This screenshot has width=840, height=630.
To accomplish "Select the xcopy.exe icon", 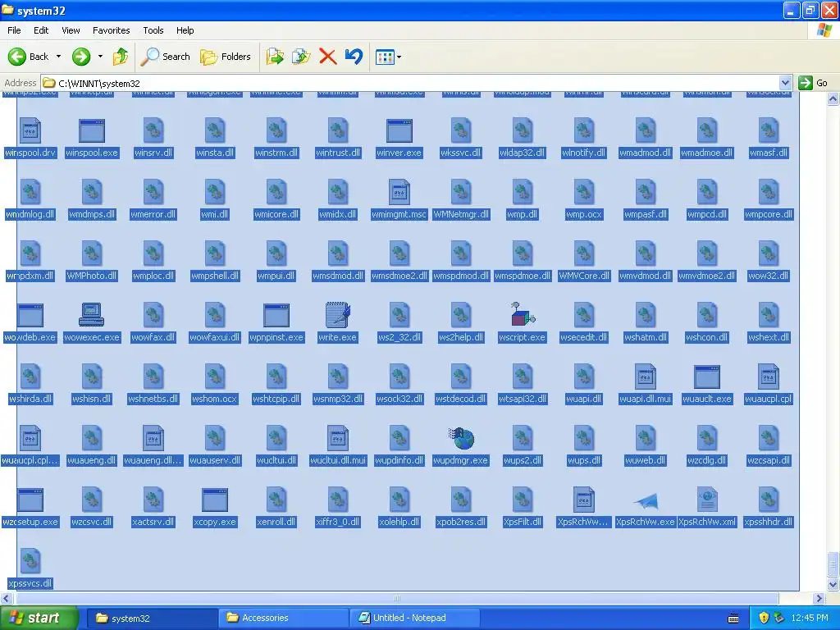I will (x=215, y=500).
